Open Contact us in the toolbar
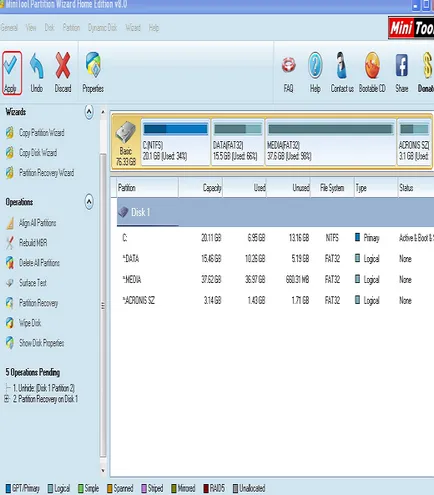434x495 pixels. point(342,73)
